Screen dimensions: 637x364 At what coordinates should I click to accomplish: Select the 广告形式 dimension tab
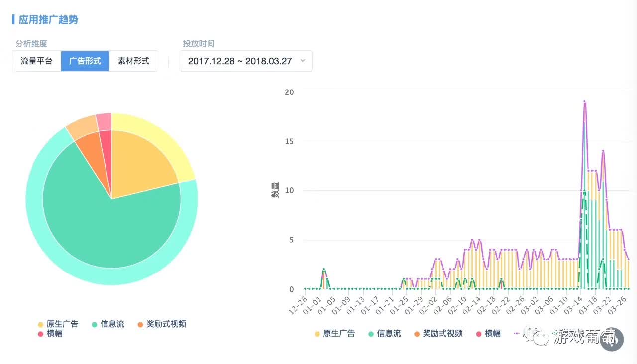(x=85, y=61)
